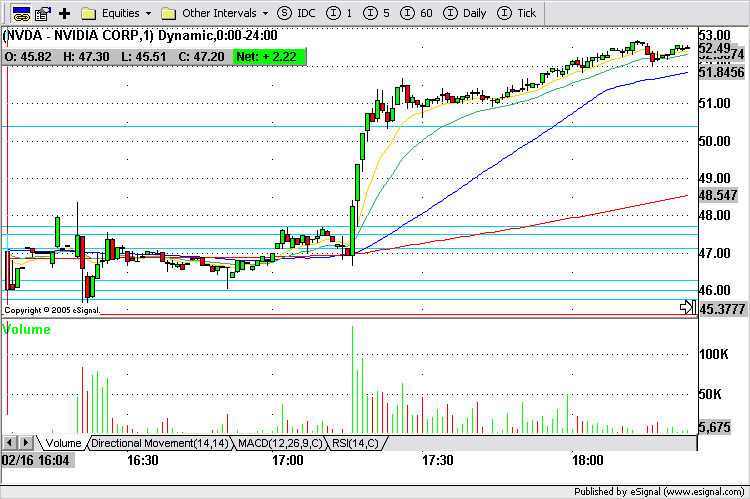
Task: Click the chain link chart icon
Action: [21, 13]
